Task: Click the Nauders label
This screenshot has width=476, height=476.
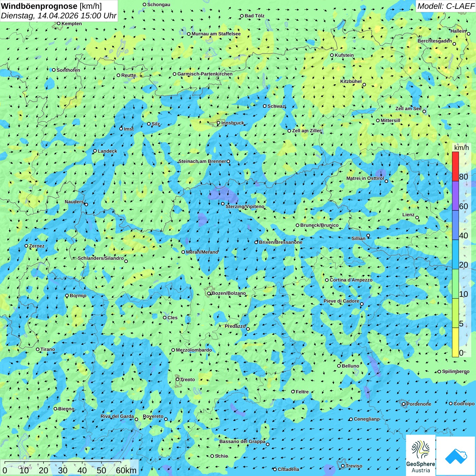Action: (74, 202)
